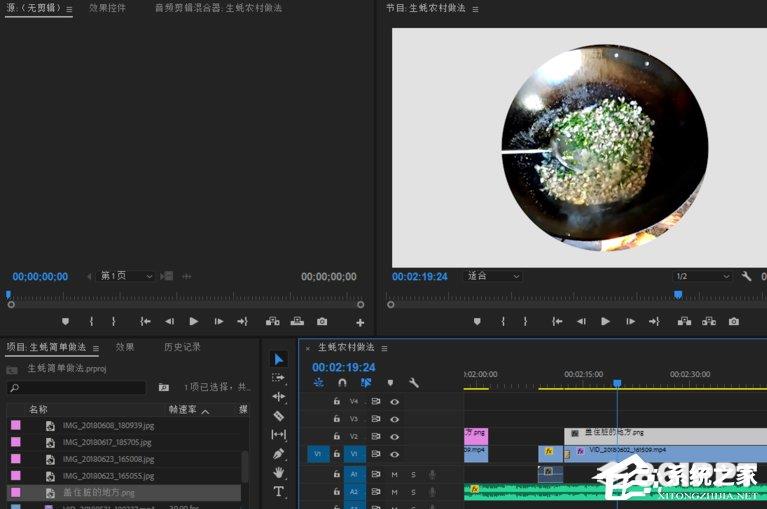767x509 pixels.
Task: Step back one frame in Program monitor
Action: 581,321
